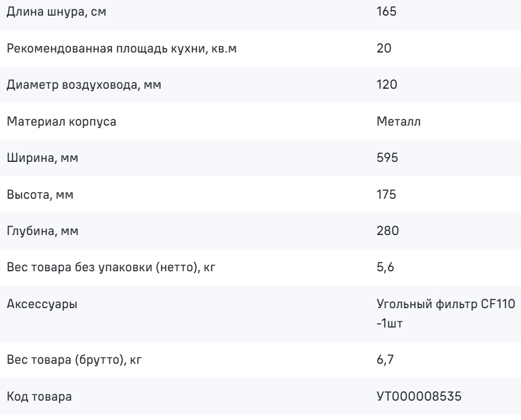The width and height of the screenshot is (521, 420).
Task: Click 'Диаметр воздуховода, мм' label
Action: [x=84, y=85]
